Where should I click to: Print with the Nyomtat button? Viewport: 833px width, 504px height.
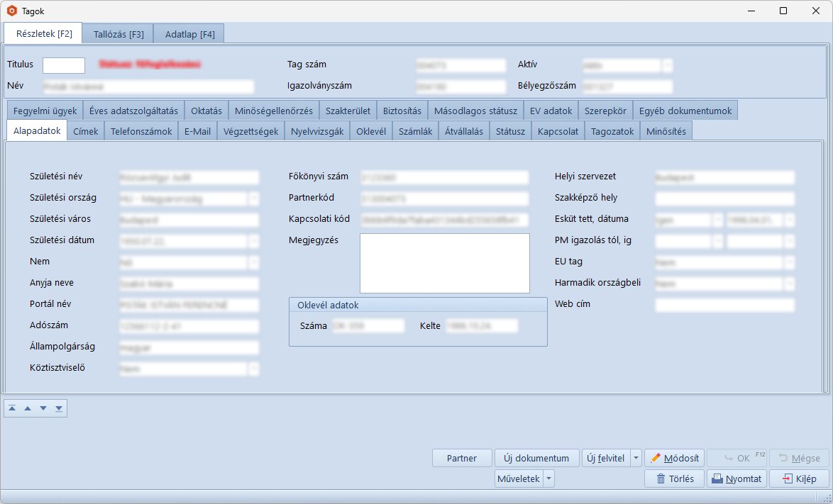(737, 478)
